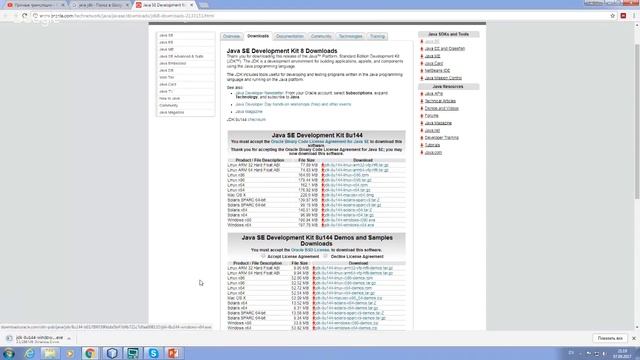Screen dimensions: 640x360
Task: Open Developer Training link
Action: pyautogui.click(x=441, y=138)
